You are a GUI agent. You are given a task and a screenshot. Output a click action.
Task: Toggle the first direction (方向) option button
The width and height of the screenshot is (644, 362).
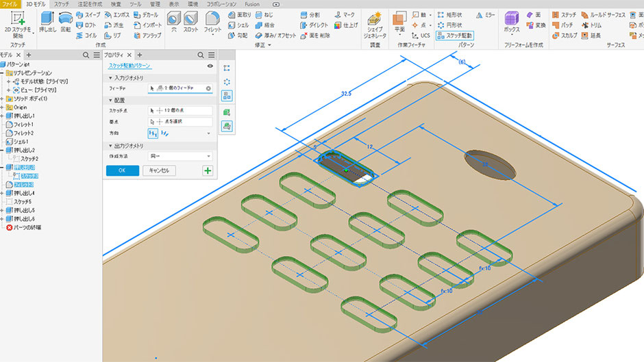click(153, 133)
